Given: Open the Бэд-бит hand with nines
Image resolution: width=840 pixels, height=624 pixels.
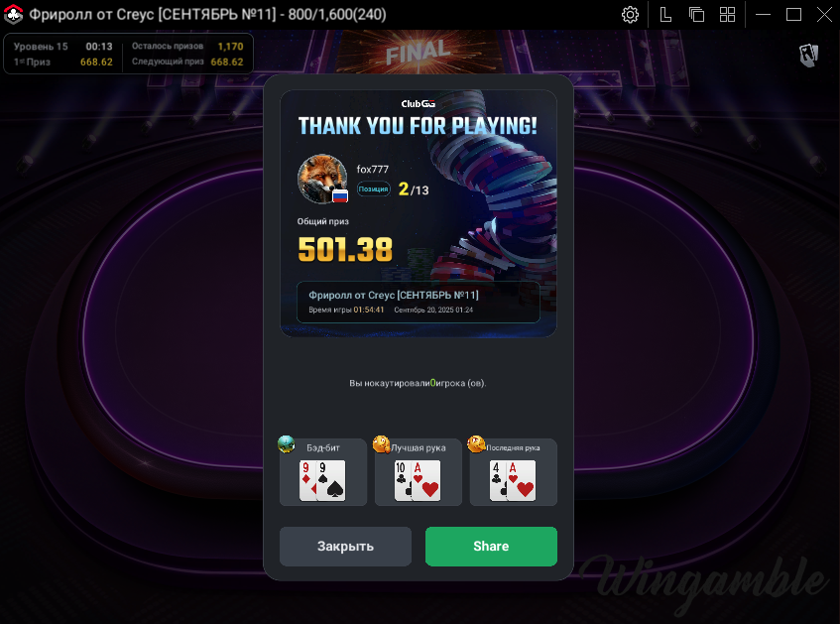Looking at the screenshot, I should 323,472.
